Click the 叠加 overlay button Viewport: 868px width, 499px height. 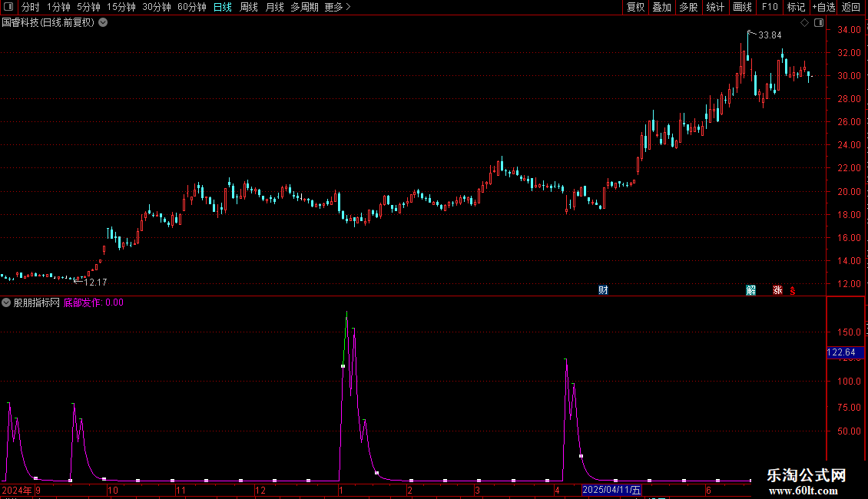[x=661, y=7]
